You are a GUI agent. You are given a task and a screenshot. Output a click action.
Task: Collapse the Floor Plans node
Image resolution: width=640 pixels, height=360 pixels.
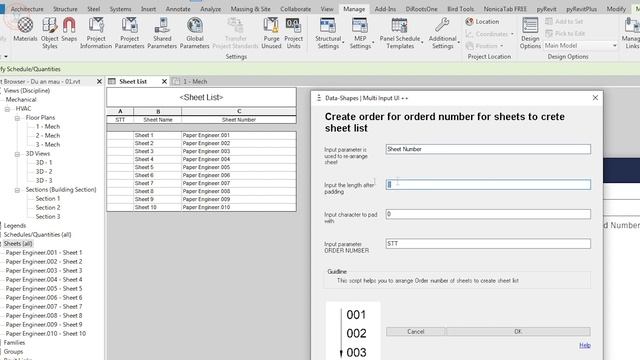[x=17, y=118]
